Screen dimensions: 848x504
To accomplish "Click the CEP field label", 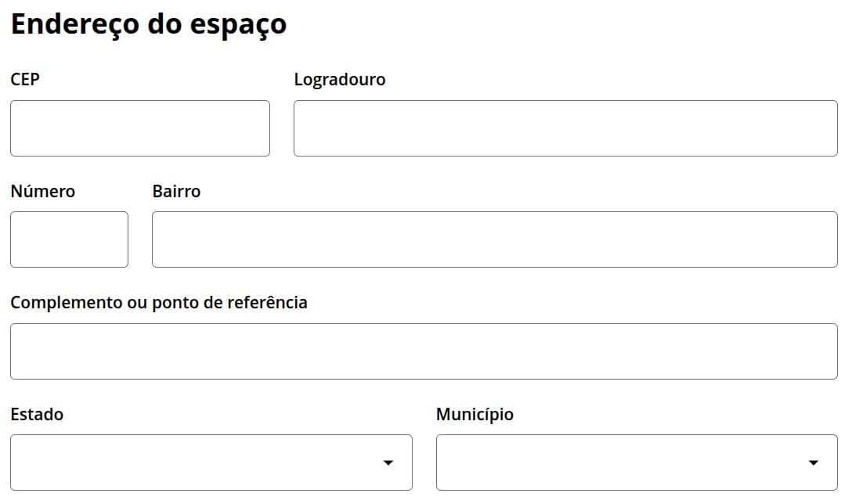I will coord(25,80).
